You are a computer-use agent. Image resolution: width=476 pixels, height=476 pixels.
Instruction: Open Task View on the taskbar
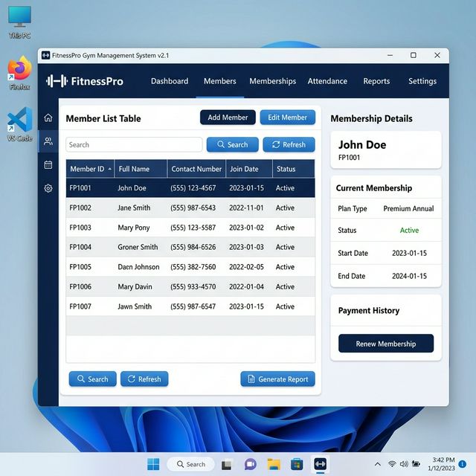pos(226,464)
